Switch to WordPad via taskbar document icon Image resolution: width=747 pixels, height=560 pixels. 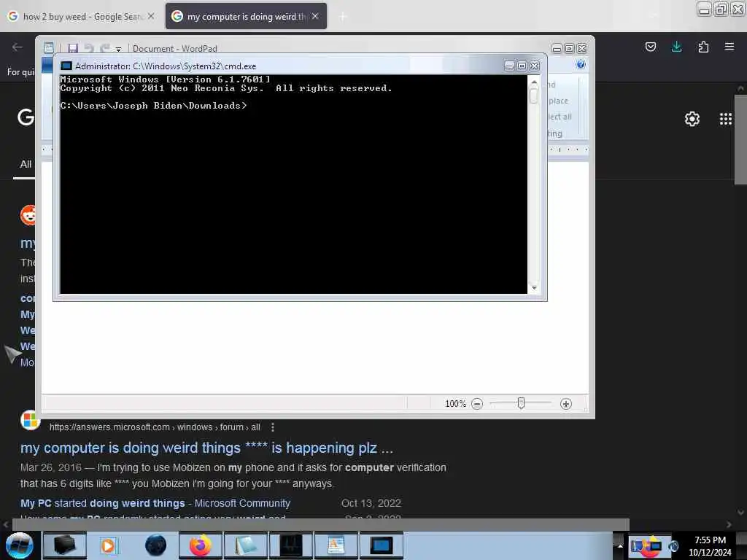[x=336, y=545]
